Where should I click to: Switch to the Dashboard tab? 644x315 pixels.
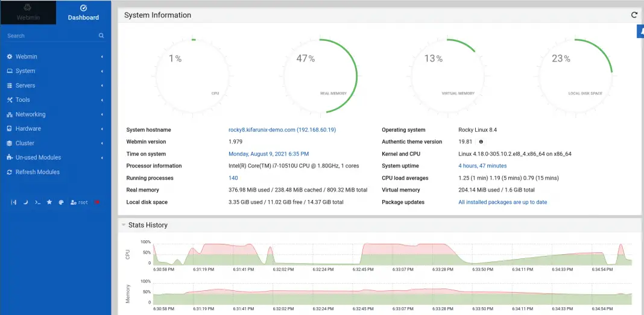pyautogui.click(x=83, y=12)
